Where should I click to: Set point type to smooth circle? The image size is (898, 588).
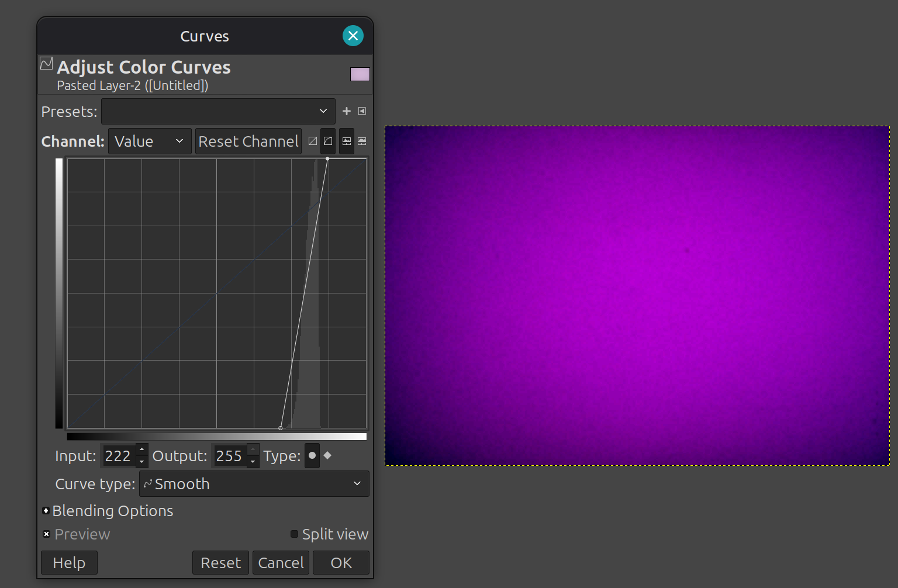coord(312,455)
